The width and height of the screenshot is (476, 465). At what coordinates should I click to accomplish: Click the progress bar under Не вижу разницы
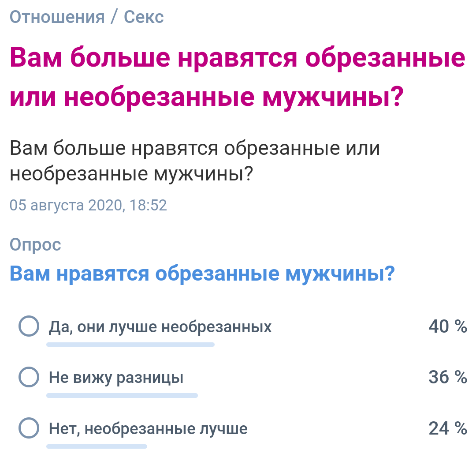[x=122, y=395]
